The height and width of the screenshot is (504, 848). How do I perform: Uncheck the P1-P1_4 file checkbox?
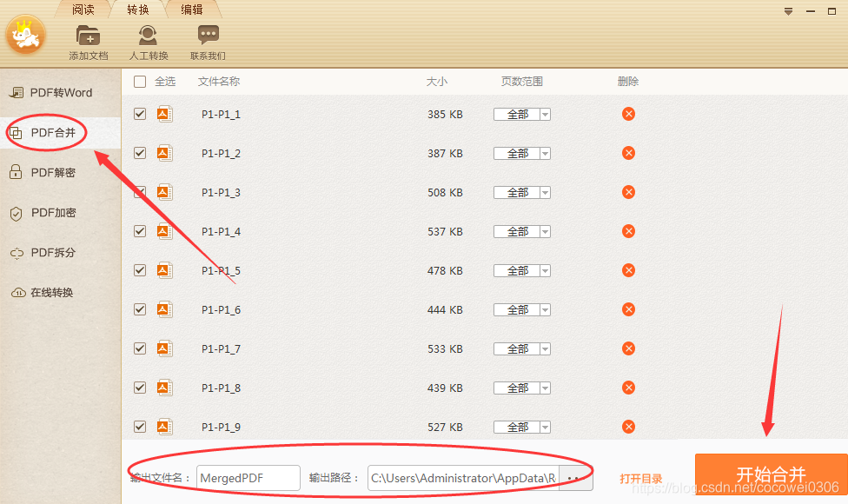tap(140, 231)
